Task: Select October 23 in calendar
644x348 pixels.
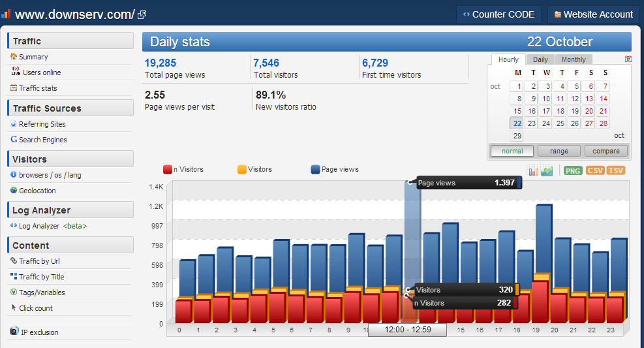Action: (532, 123)
